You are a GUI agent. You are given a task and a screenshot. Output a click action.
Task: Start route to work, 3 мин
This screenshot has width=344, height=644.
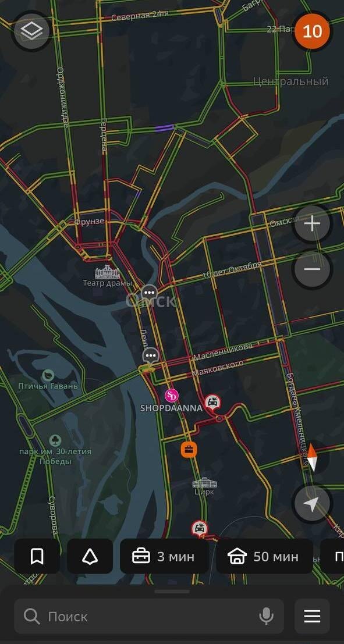[x=164, y=557]
